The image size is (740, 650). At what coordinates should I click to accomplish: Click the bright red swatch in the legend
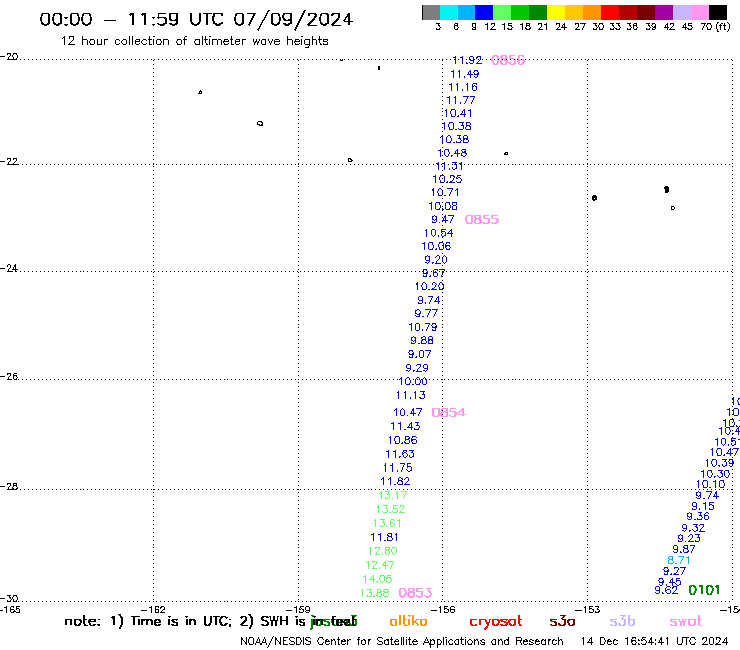[610, 12]
